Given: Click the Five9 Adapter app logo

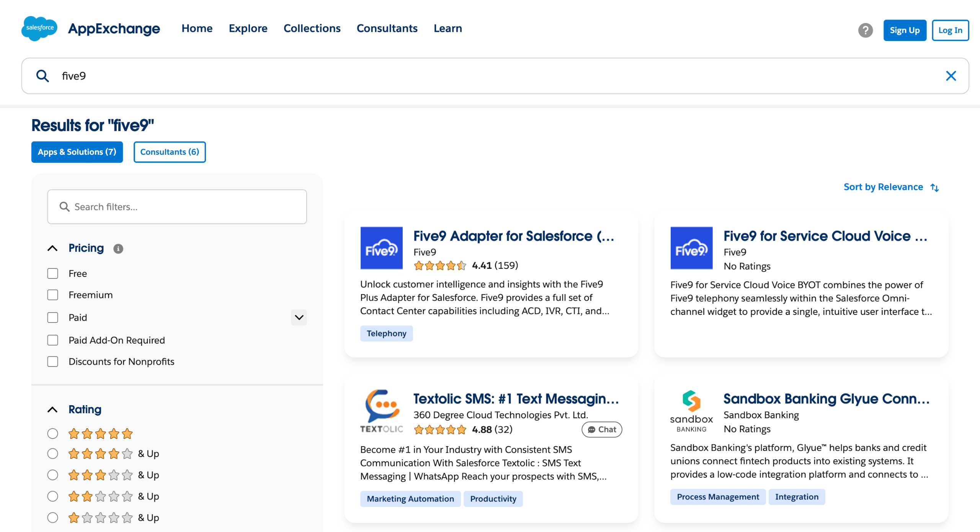Looking at the screenshot, I should click(x=381, y=248).
